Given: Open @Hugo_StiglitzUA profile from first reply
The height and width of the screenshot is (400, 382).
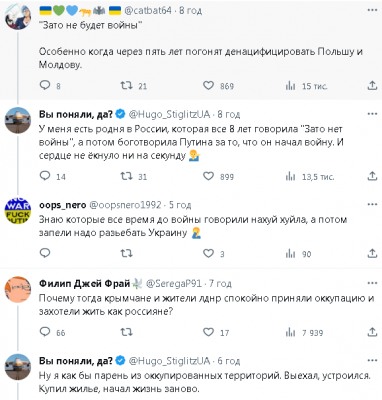Looking at the screenshot, I should point(169,114).
